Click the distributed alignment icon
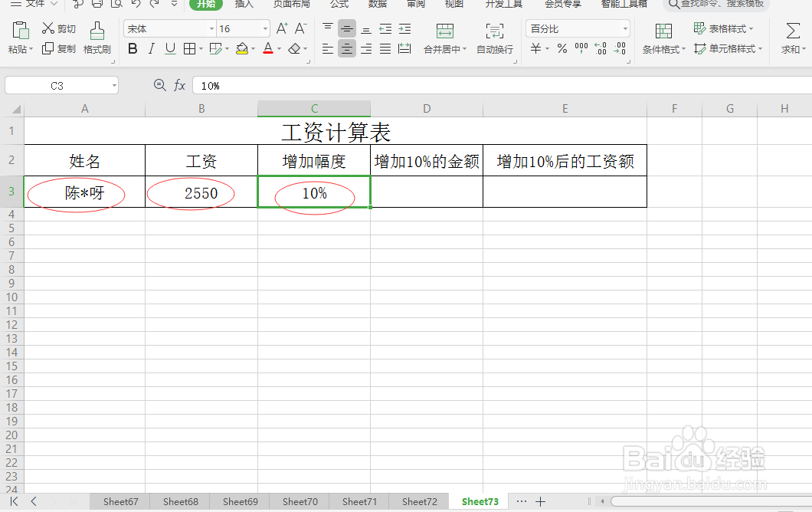The image size is (812, 512). [404, 49]
